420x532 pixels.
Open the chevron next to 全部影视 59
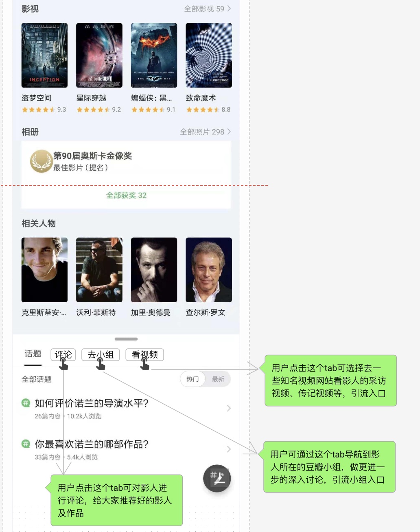[x=229, y=9]
